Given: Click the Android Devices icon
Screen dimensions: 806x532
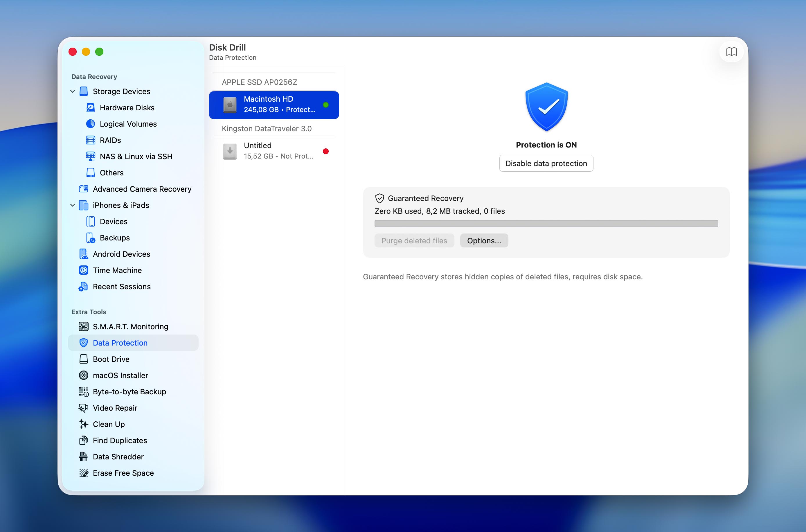Looking at the screenshot, I should 83,254.
